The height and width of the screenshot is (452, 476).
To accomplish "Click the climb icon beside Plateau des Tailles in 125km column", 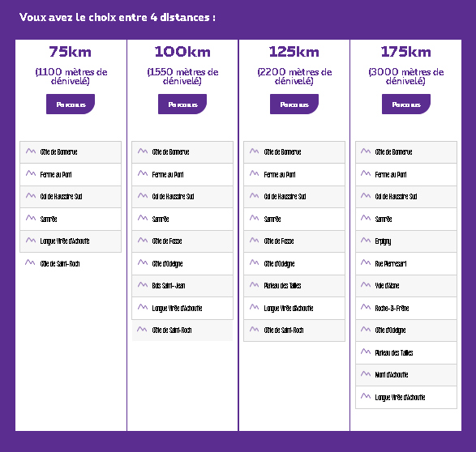I will (x=254, y=284).
